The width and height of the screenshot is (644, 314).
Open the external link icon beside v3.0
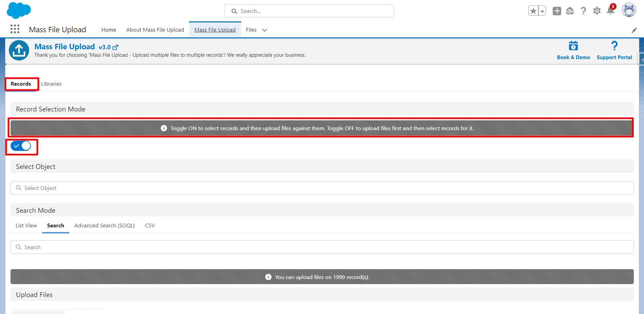pyautogui.click(x=115, y=47)
